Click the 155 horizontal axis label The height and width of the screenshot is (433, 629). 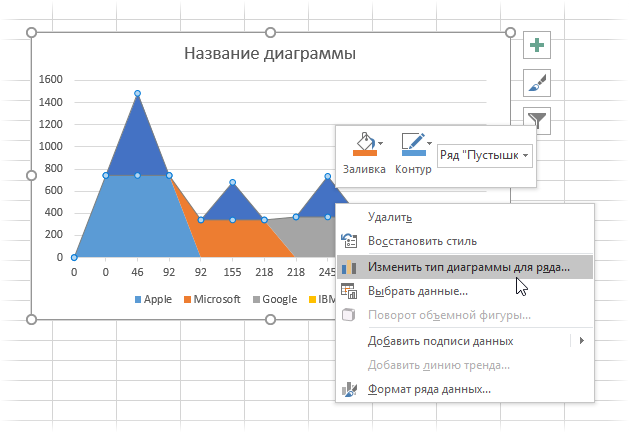click(x=232, y=272)
